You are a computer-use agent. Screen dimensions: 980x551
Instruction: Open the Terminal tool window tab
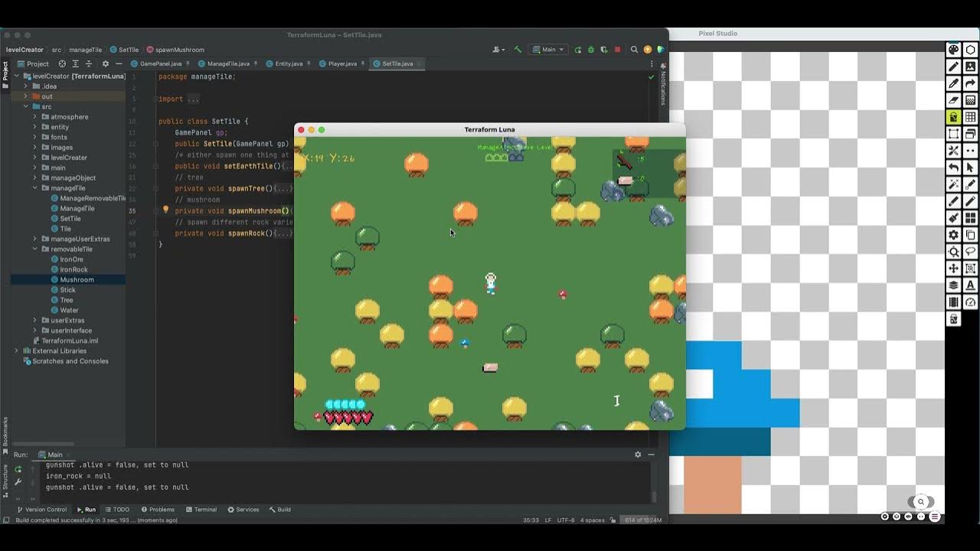[201, 510]
